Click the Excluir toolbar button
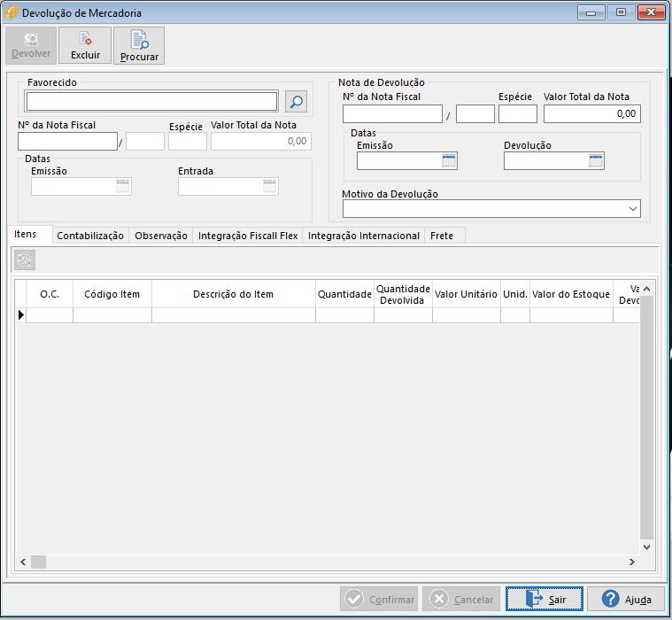 click(85, 45)
